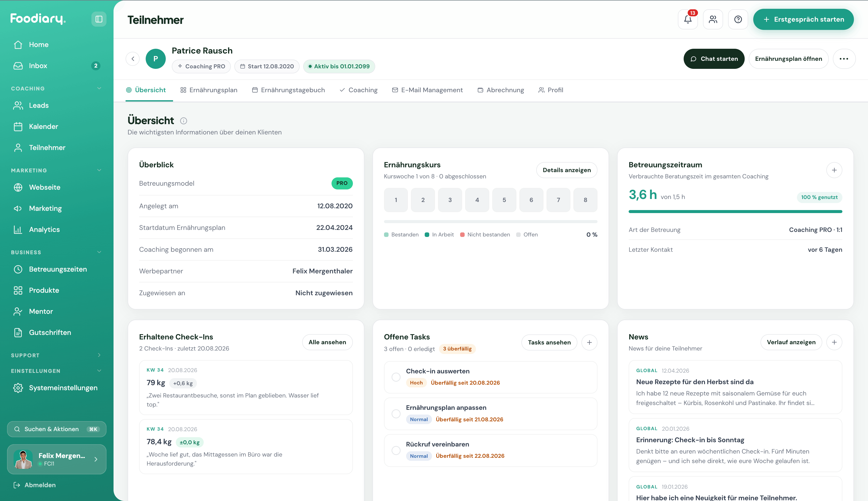
Task: Mark task Ernährungsplan anpassen as done
Action: (396, 414)
